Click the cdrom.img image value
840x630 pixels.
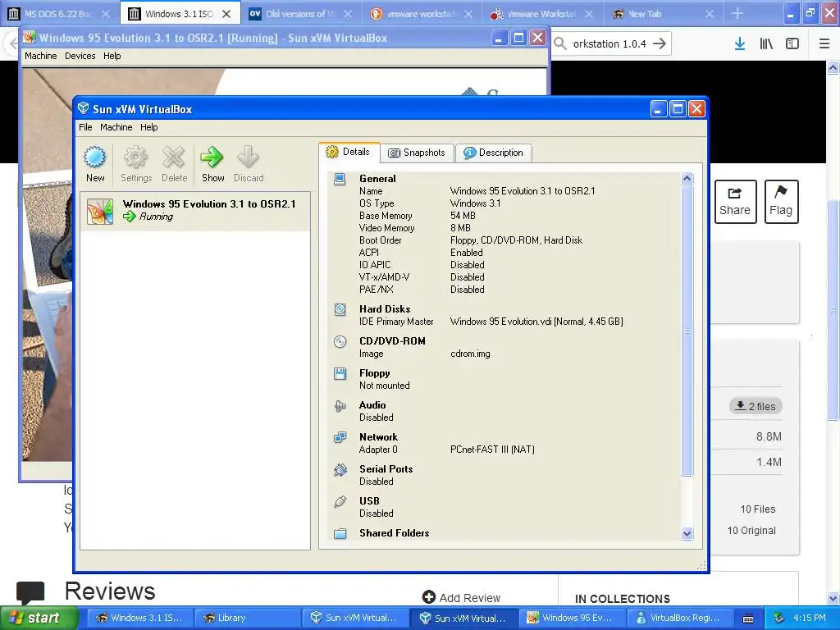coord(470,354)
